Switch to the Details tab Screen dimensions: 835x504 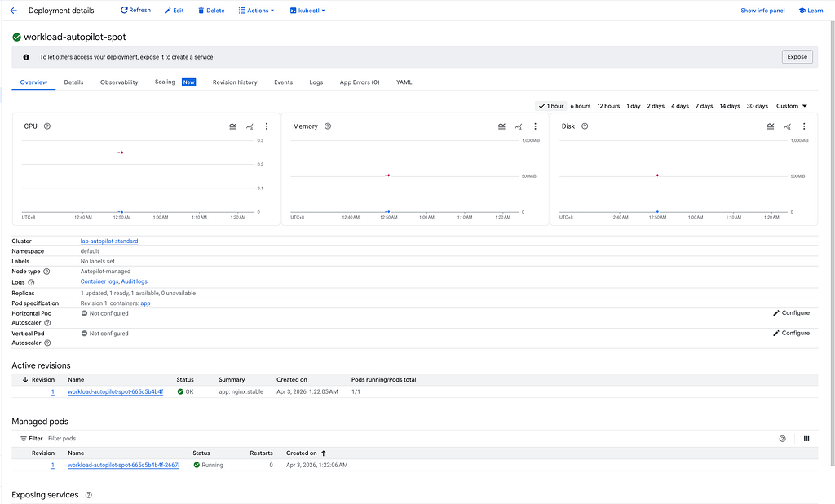[73, 82]
